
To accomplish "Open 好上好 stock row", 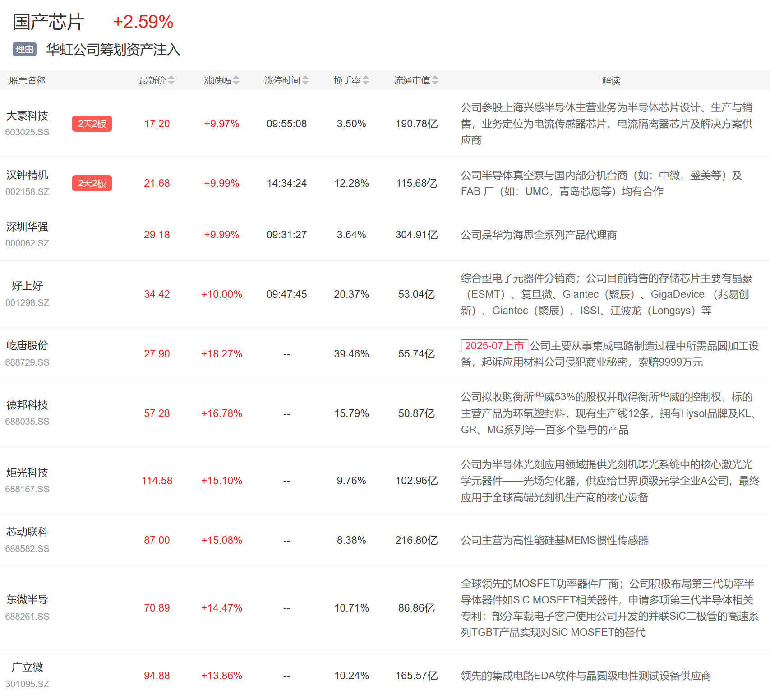I will [x=27, y=286].
